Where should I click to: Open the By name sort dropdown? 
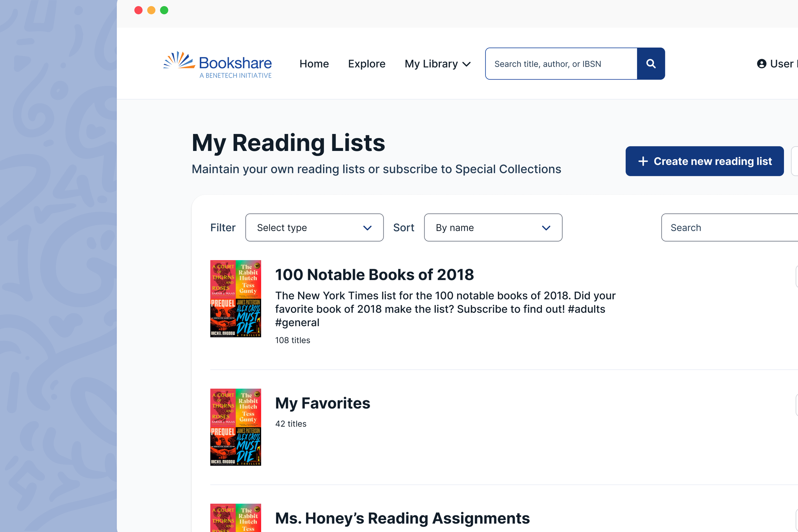pos(493,227)
